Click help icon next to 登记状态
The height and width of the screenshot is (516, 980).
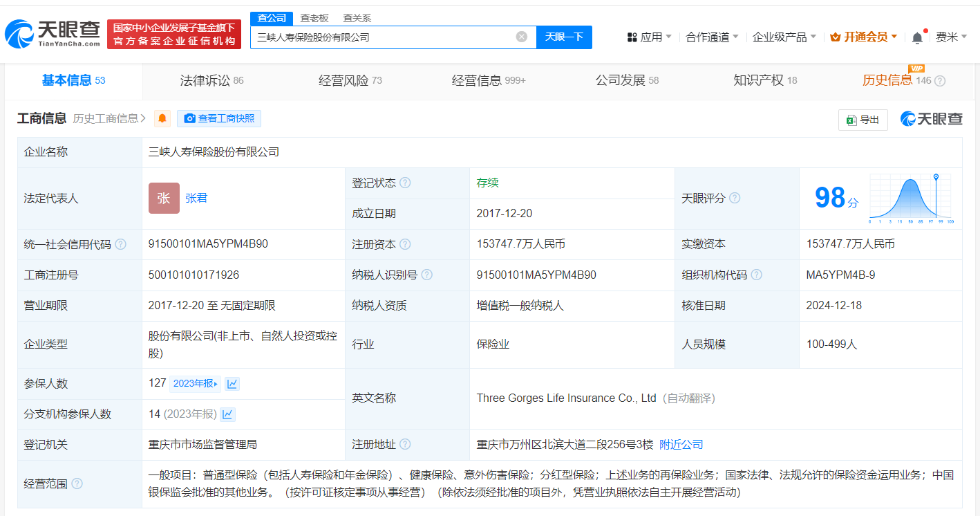[405, 183]
